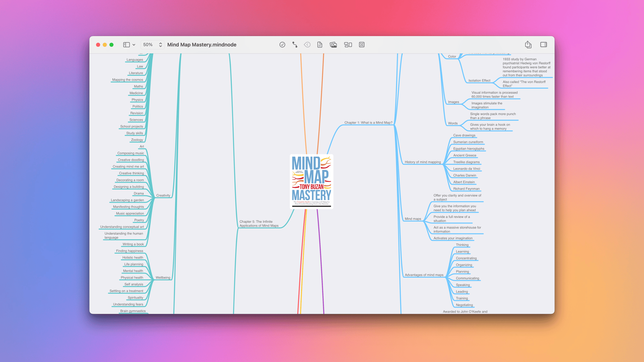Select the Physics node
644x362 pixels.
(137, 100)
